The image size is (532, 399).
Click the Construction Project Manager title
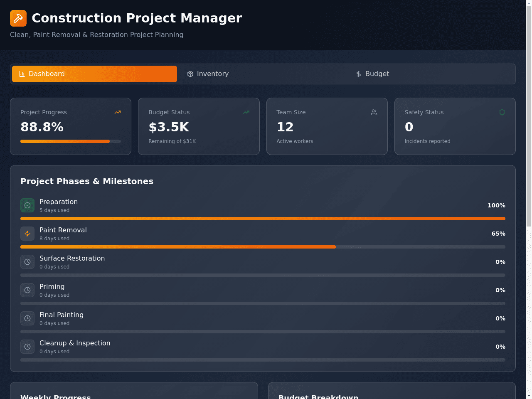(x=137, y=18)
